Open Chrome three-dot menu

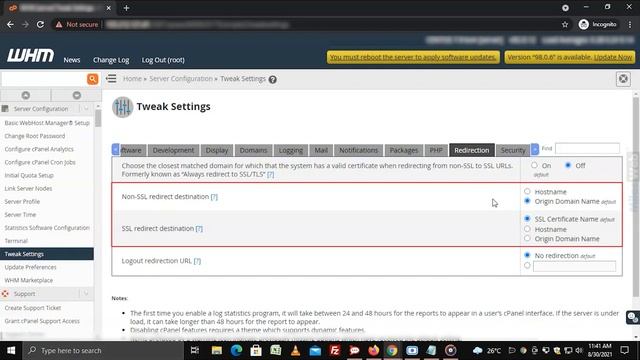tap(630, 24)
